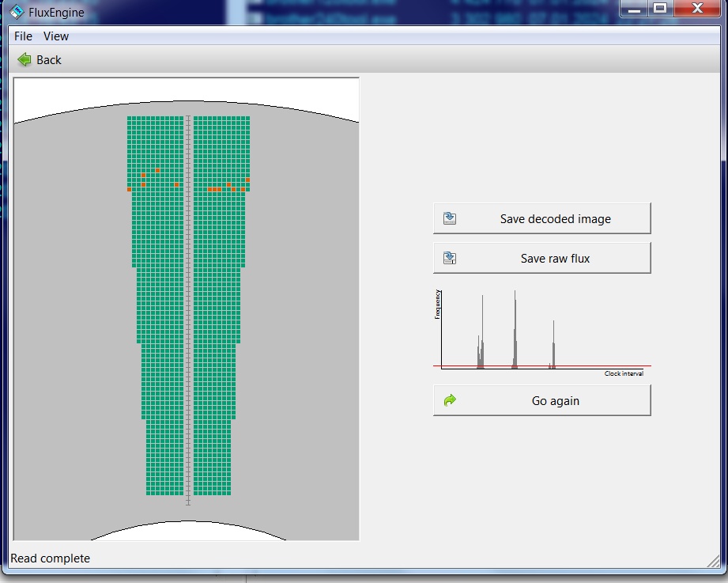
Task: Click the Read complete status bar text
Action: [x=51, y=558]
